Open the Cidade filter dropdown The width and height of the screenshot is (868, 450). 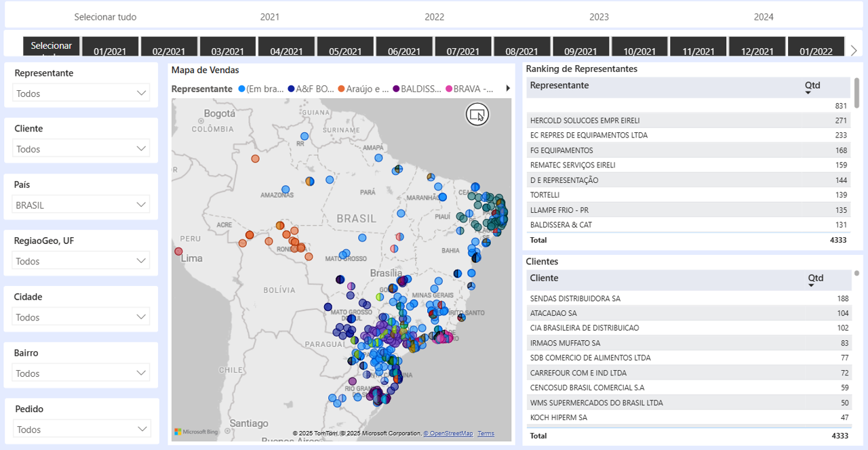click(x=81, y=317)
